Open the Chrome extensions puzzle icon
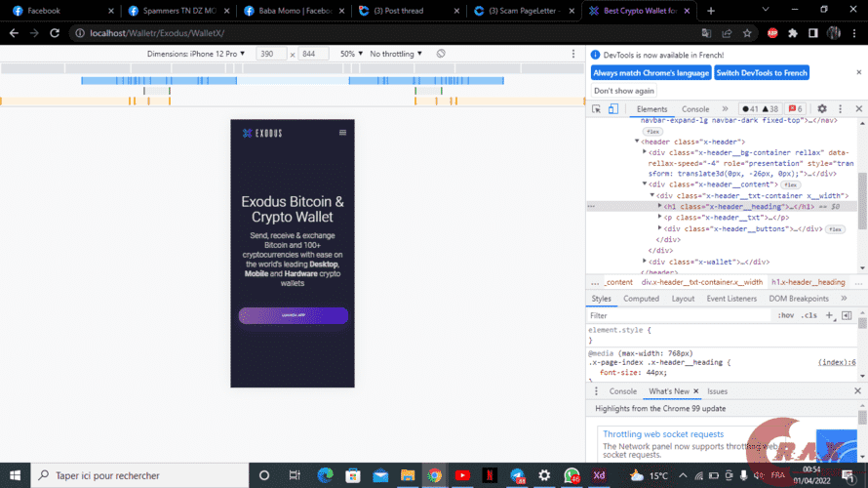This screenshot has width=868, height=488. (791, 32)
